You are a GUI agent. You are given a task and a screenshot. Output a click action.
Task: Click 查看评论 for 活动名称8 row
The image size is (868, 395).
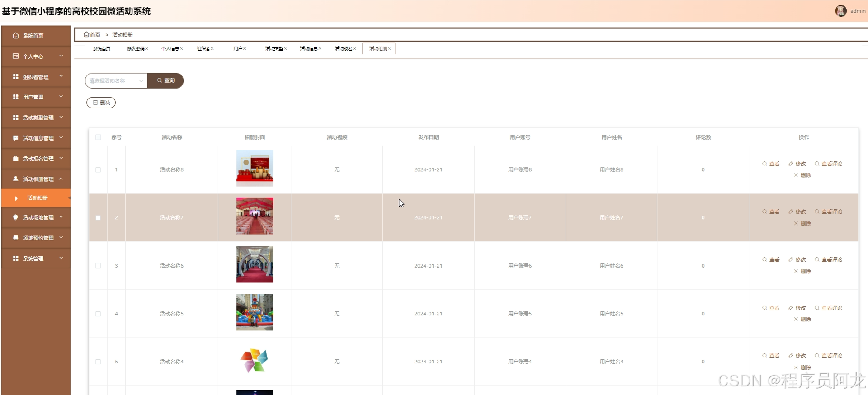pyautogui.click(x=828, y=164)
